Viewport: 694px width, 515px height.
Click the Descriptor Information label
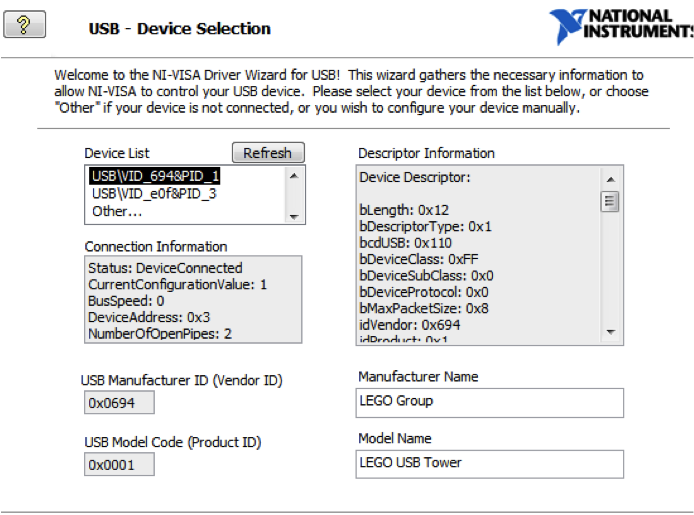point(426,153)
